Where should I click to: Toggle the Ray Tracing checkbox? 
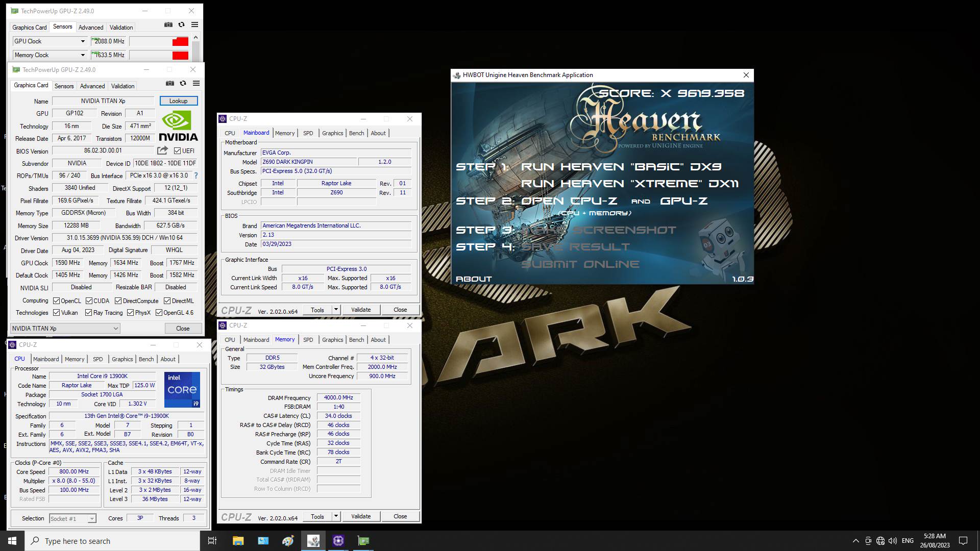89,313
